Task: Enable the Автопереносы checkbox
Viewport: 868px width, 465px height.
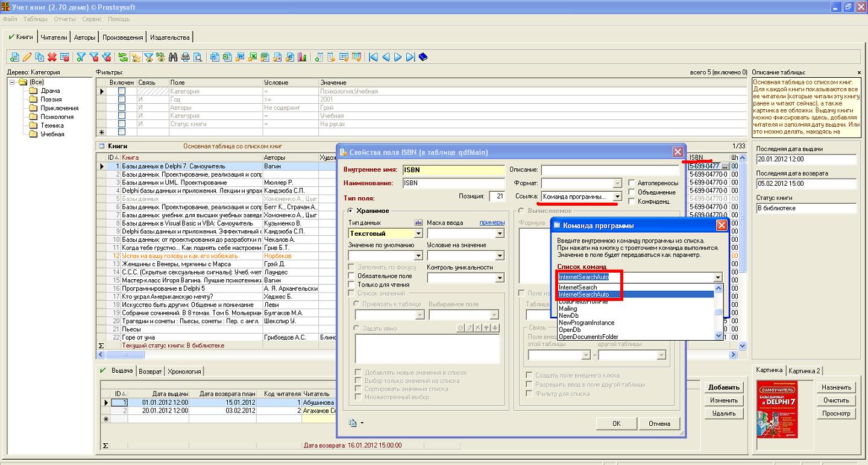Action: [x=632, y=183]
